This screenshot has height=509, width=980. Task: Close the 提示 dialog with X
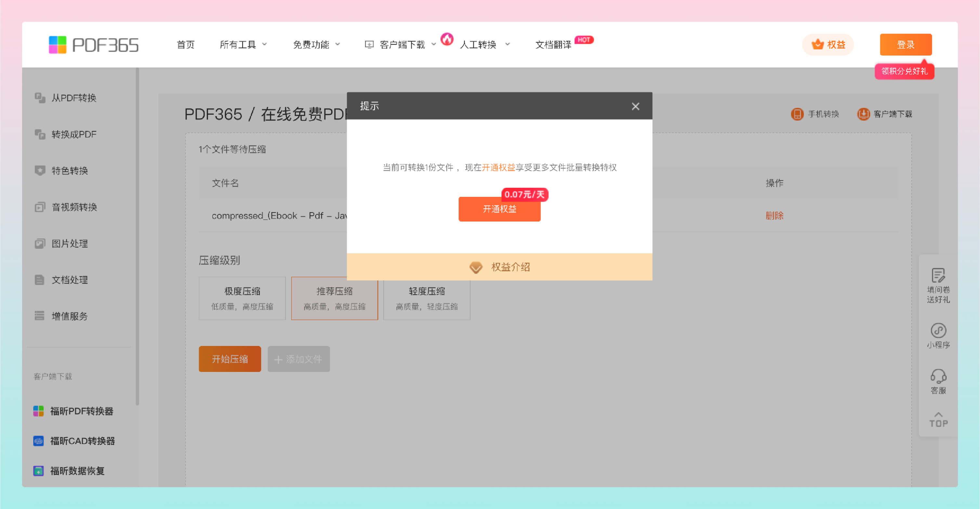coord(635,107)
